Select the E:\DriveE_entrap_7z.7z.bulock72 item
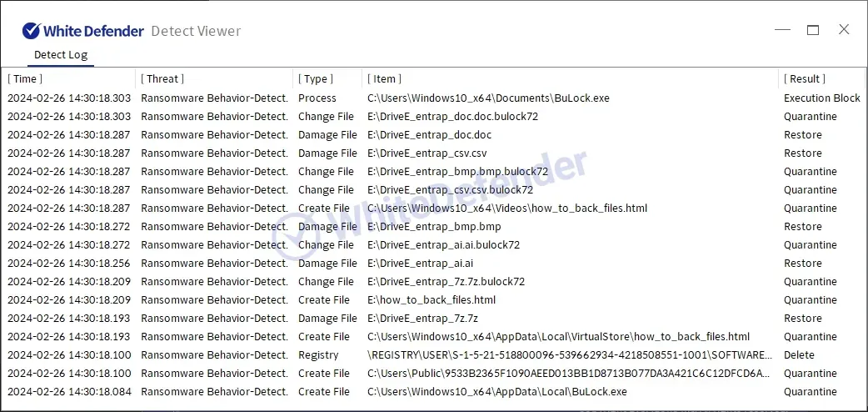Screen dimensions: 868x412 [446, 281]
